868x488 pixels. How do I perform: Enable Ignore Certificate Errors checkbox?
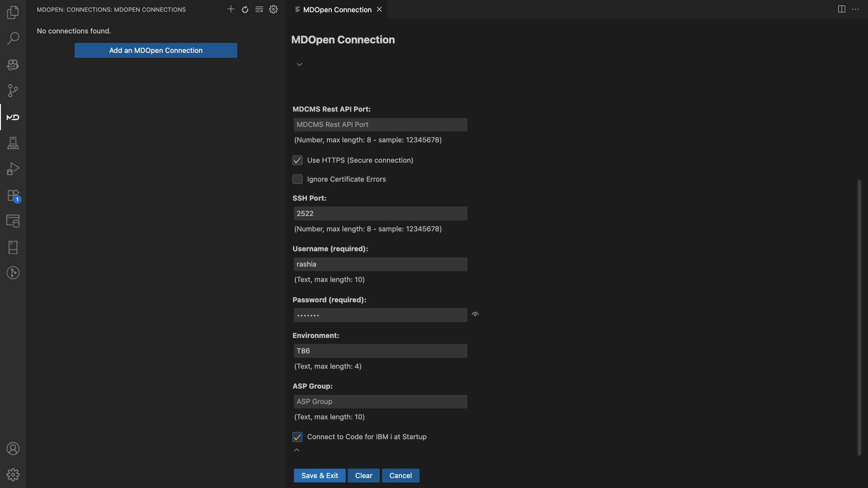[297, 179]
